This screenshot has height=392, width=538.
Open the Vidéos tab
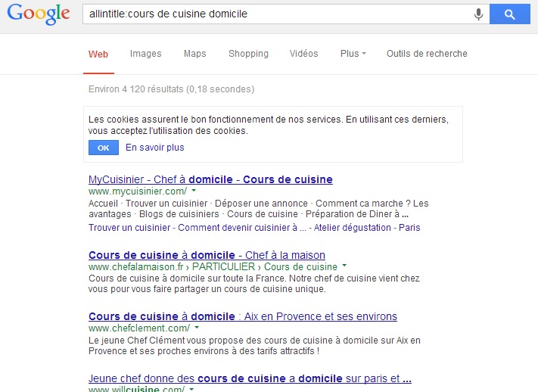click(x=303, y=54)
